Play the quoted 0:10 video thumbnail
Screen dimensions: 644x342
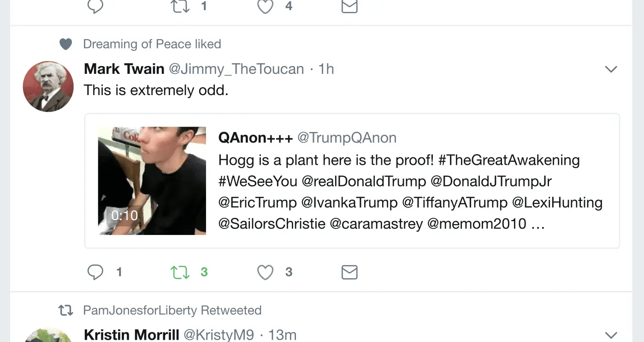152,181
